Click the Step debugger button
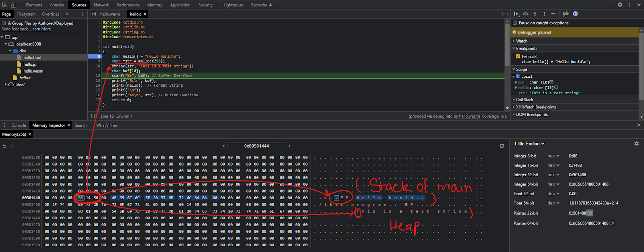 pos(553,14)
